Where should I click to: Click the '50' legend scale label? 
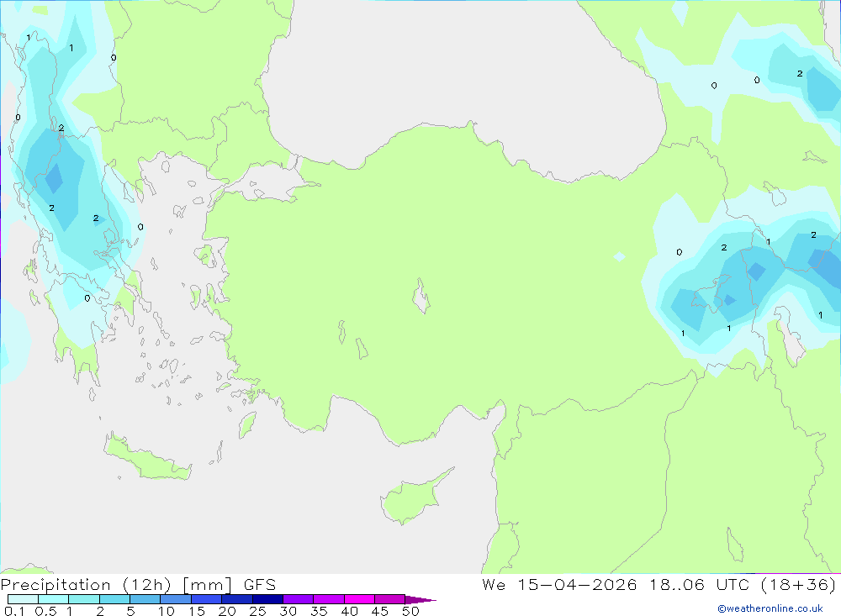point(410,611)
